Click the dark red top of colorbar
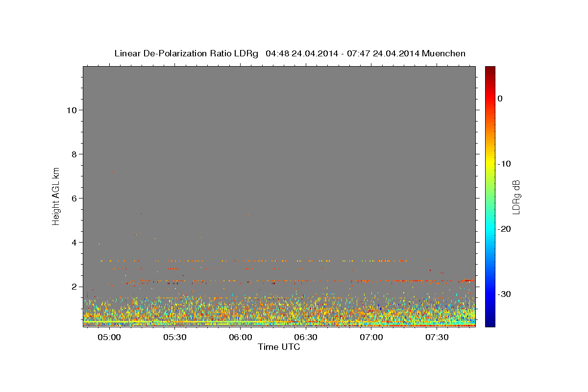Viewport: 588px width, 392px height. pos(490,70)
